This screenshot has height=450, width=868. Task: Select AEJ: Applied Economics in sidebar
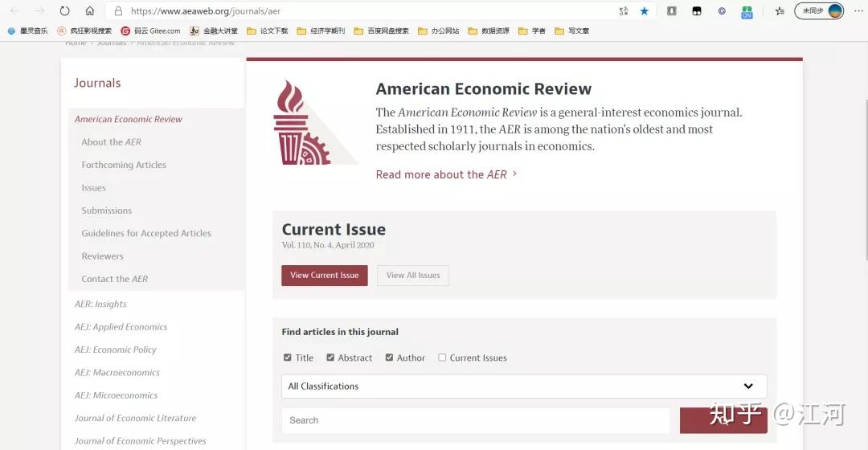pyautogui.click(x=121, y=327)
